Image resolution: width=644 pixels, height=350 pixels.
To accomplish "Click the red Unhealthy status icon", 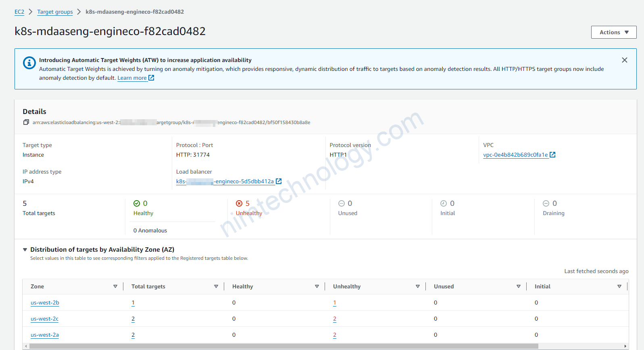I will point(239,203).
